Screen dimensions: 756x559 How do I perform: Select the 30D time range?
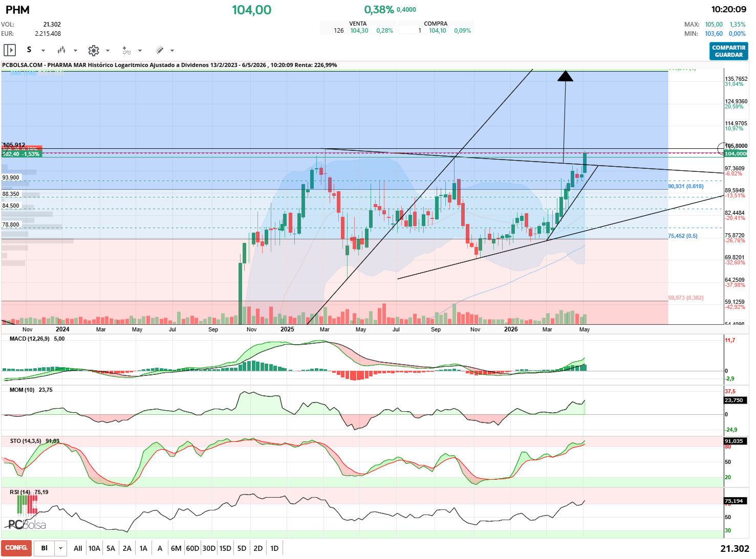tap(209, 548)
